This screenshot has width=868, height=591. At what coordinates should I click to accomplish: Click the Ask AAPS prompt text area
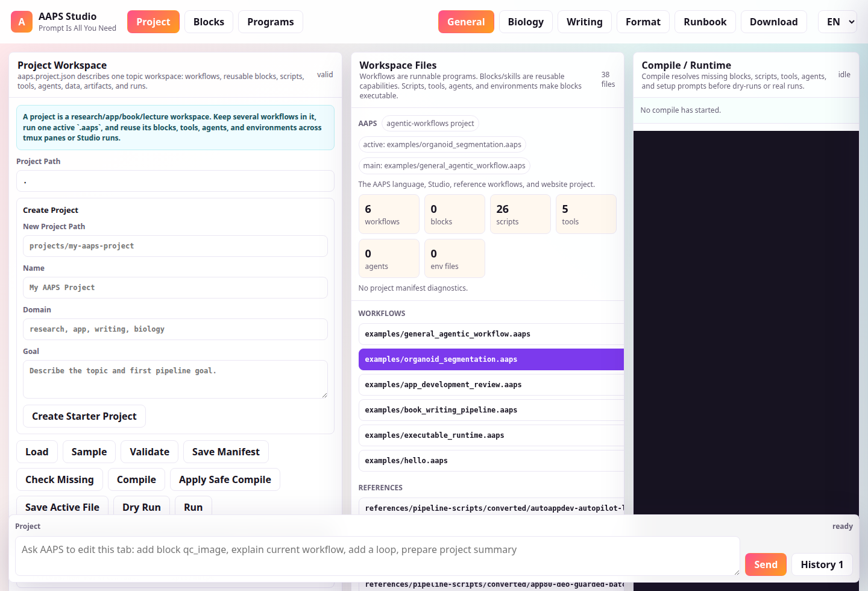(377, 556)
